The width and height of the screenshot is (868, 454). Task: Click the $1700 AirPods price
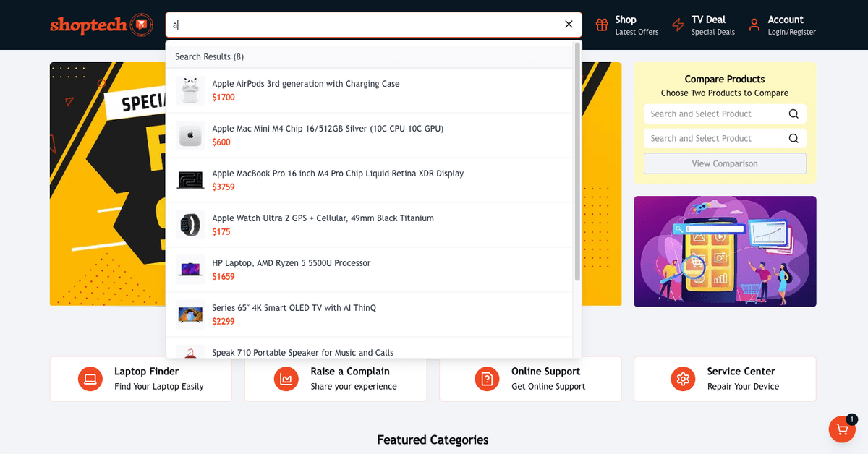tap(224, 98)
